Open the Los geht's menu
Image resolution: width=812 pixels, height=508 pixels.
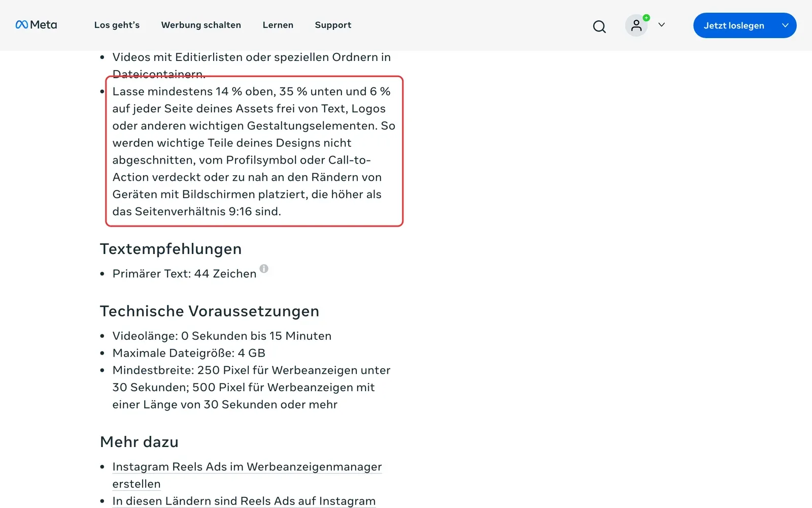[x=117, y=25]
